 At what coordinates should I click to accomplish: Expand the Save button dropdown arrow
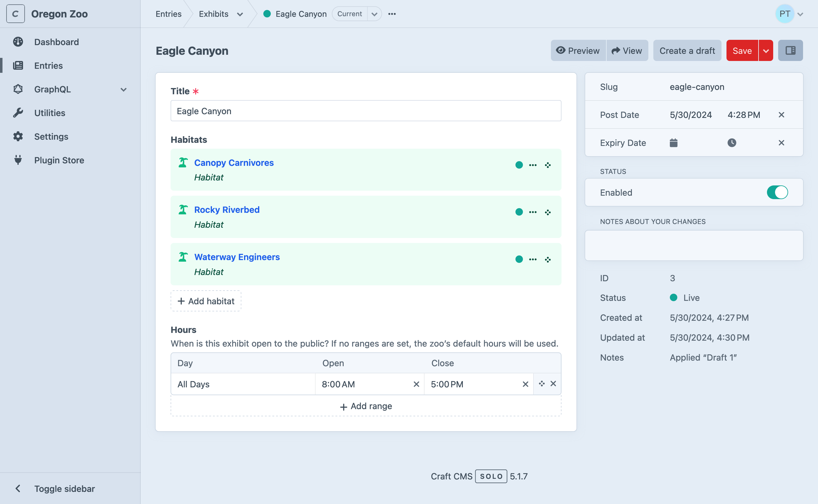pyautogui.click(x=766, y=51)
